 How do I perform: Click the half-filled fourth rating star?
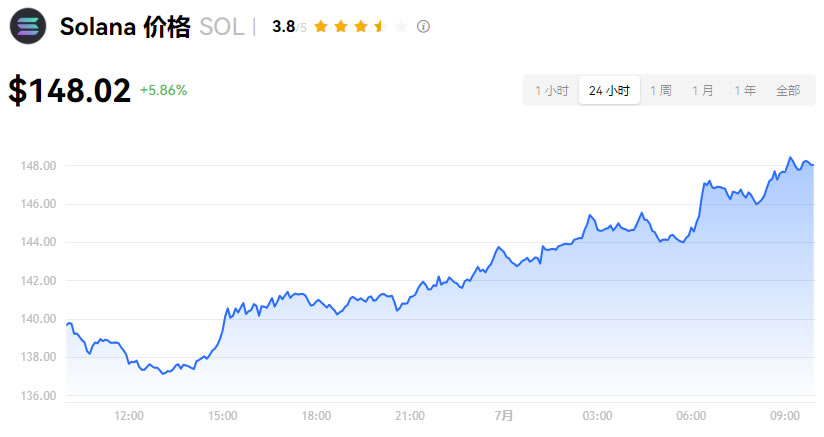tap(380, 27)
